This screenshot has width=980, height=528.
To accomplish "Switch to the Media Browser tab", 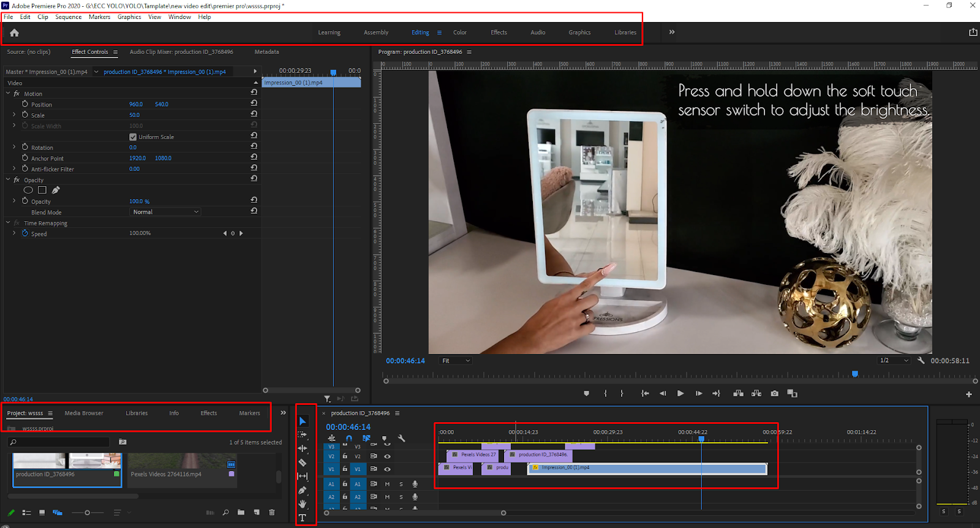I will click(x=84, y=413).
